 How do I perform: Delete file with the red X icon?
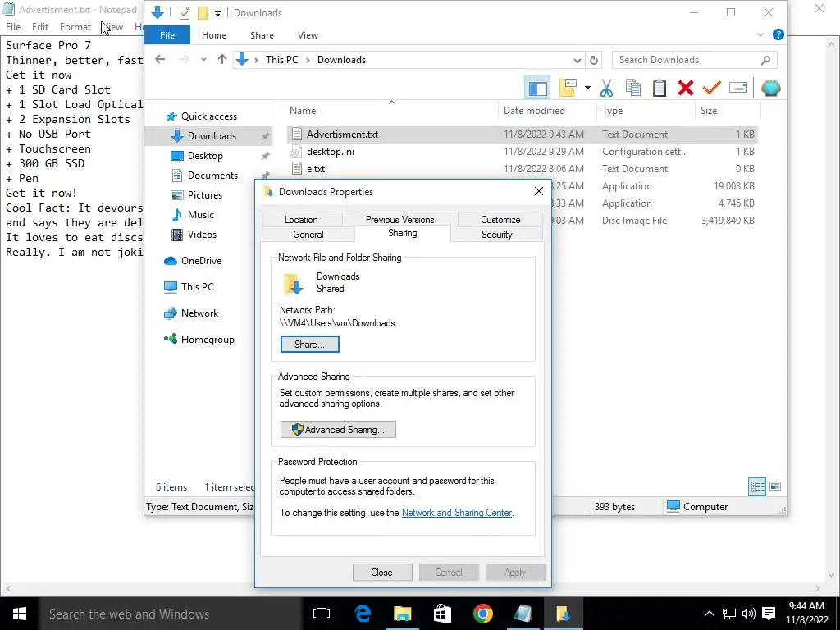[686, 88]
